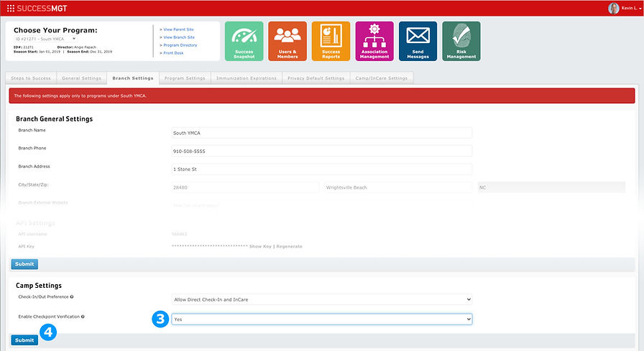644x351 pixels.
Task: Click the Branch Address input field
Action: point(322,169)
